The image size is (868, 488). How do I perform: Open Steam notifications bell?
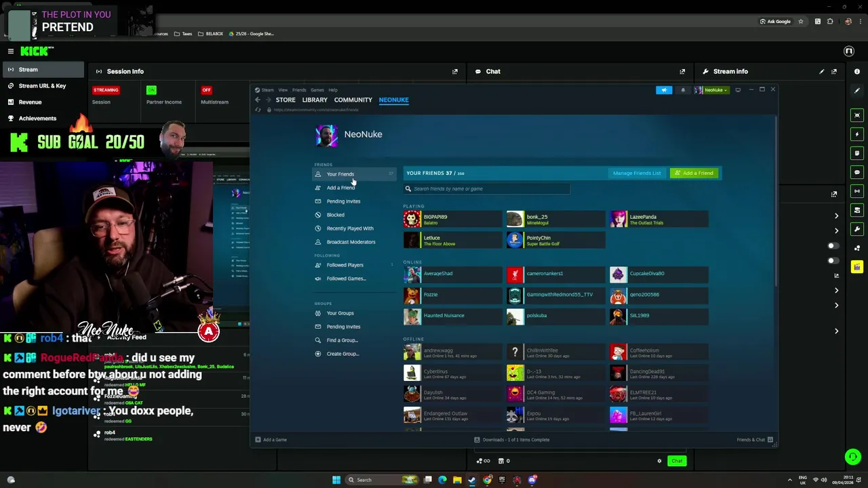(683, 90)
